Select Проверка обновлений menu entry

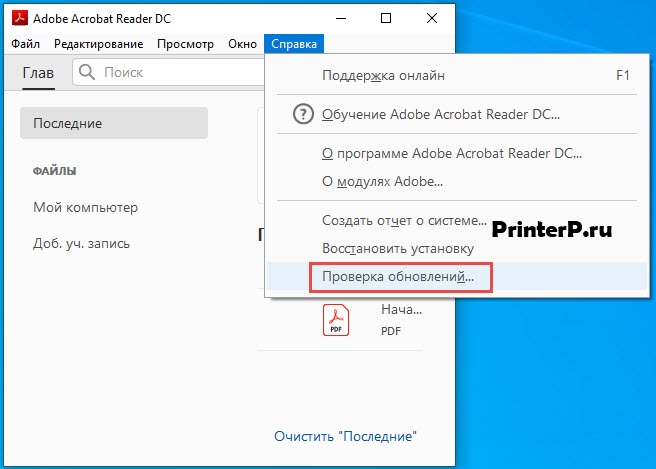pos(398,276)
